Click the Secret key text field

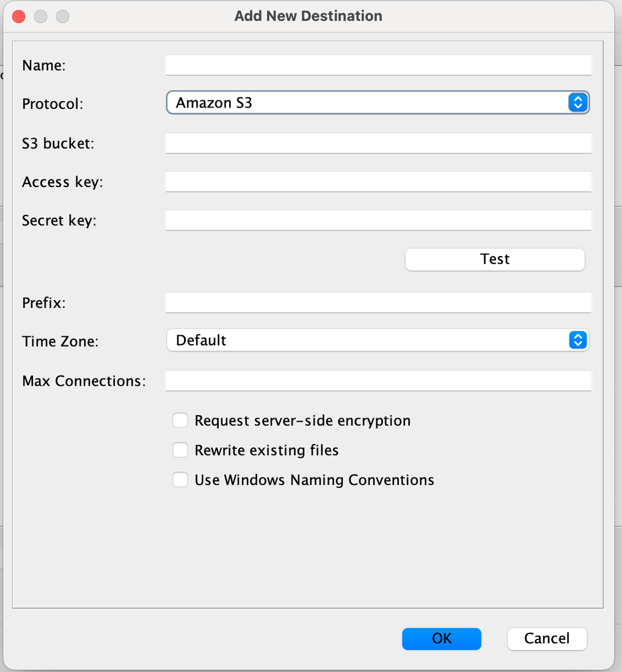pos(378,220)
